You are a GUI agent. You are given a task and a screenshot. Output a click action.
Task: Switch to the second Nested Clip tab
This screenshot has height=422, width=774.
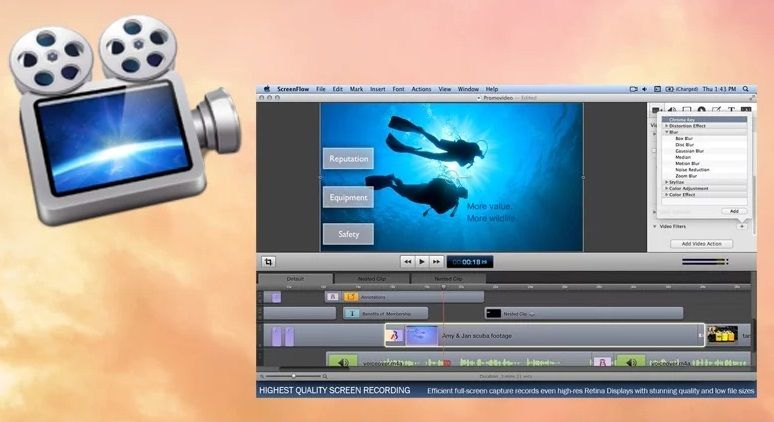448,279
